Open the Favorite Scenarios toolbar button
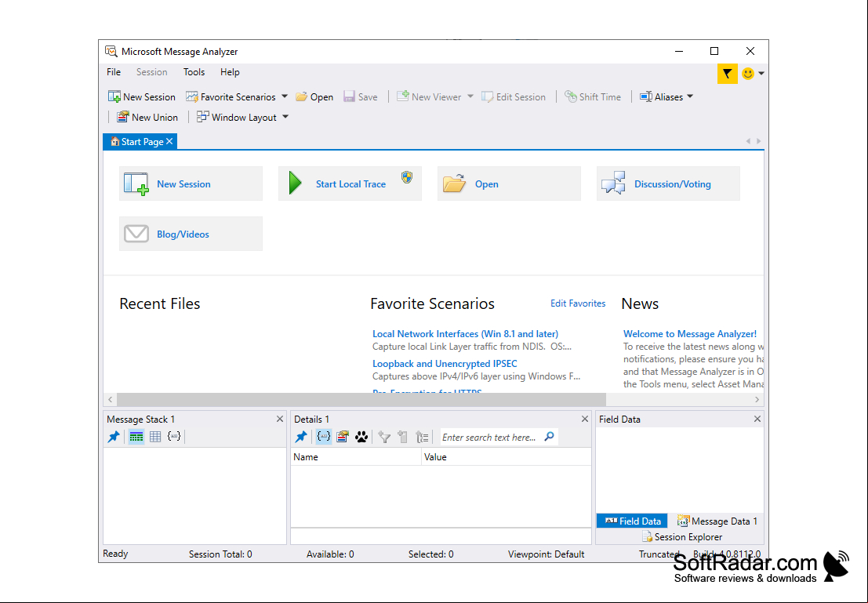This screenshot has width=868, height=603. point(231,97)
